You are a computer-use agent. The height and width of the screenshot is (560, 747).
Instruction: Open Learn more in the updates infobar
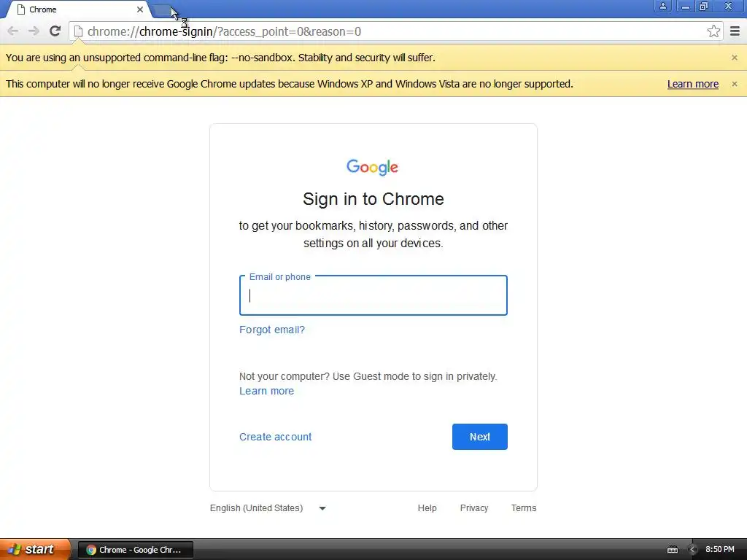693,84
